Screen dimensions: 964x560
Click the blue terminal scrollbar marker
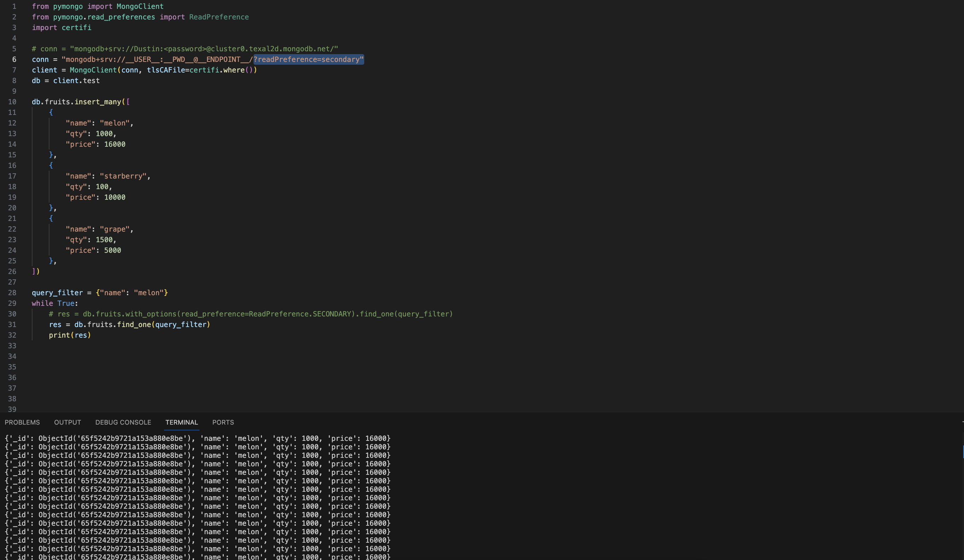point(963,451)
